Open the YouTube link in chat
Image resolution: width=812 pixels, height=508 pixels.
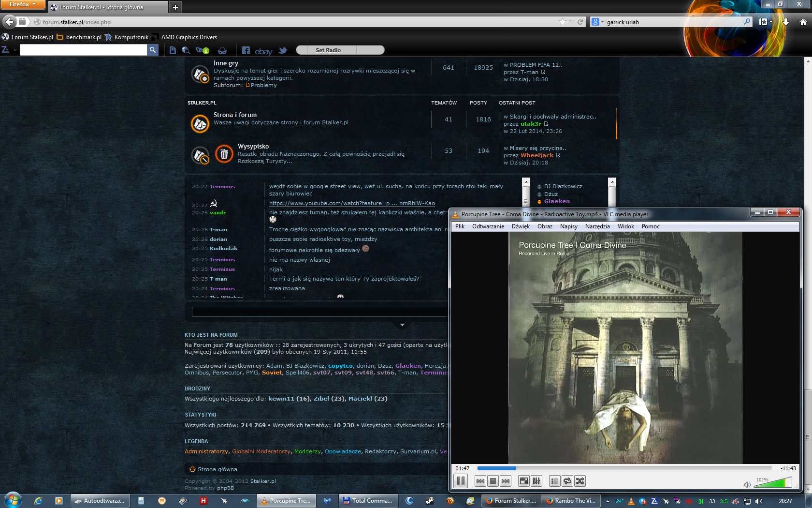coord(352,203)
